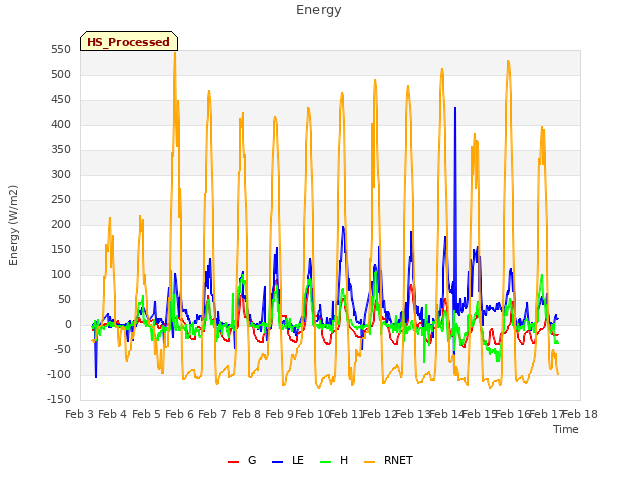This screenshot has height=480, width=640.
Task: Click the blue LE dip to -100 on Feb 3
Action: point(96,376)
